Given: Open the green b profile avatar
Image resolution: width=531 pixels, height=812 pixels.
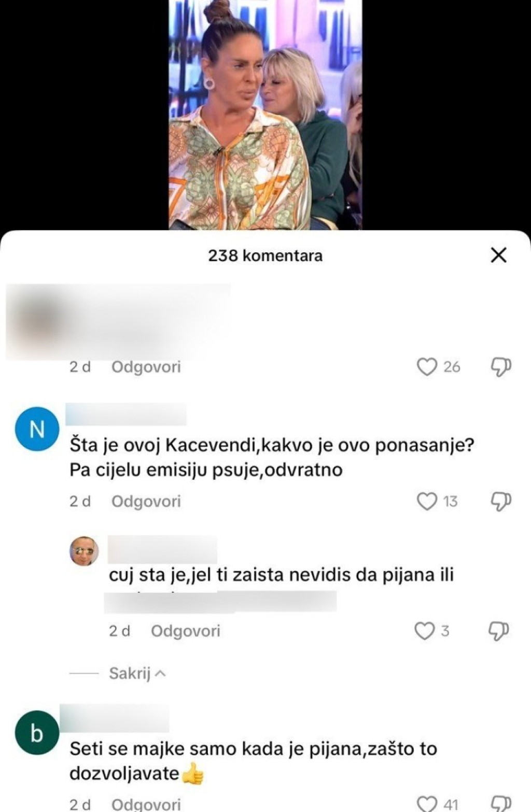Looking at the screenshot, I should pyautogui.click(x=37, y=733).
